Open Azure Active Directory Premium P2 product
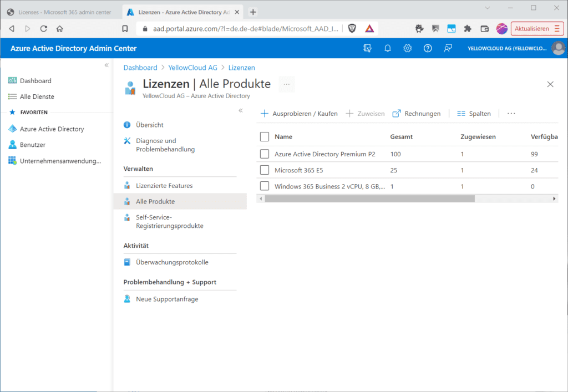Viewport: 568px width, 392px height. pyautogui.click(x=324, y=154)
